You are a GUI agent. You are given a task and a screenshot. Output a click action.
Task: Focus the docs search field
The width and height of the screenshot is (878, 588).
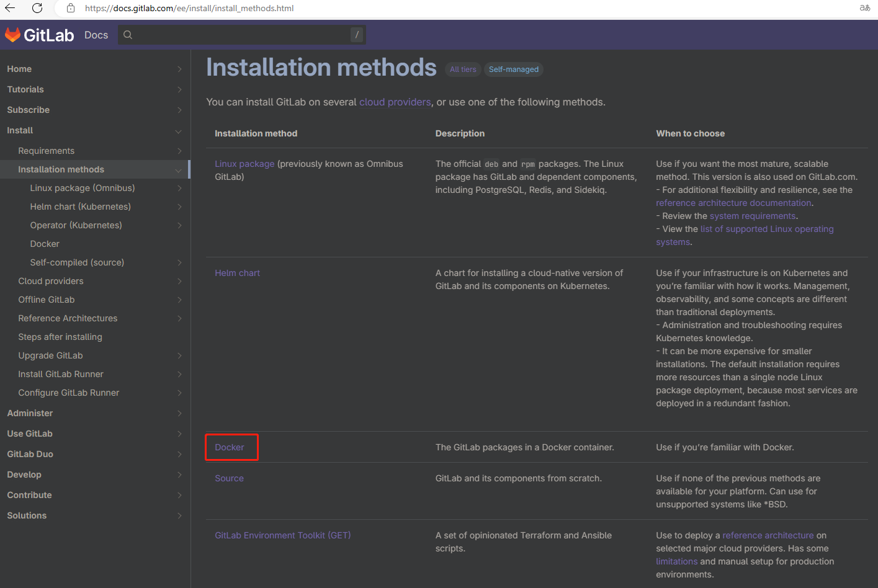242,35
